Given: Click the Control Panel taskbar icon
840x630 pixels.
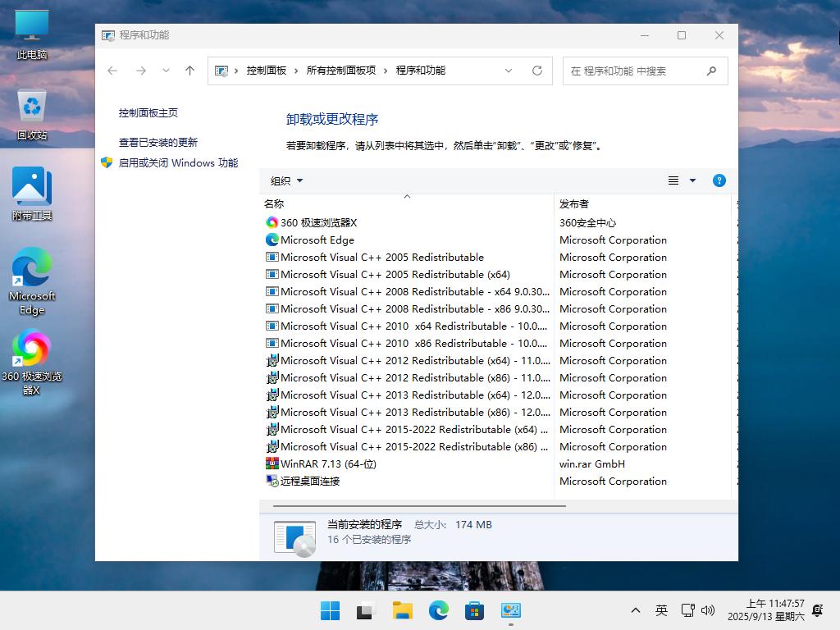Looking at the screenshot, I should pyautogui.click(x=511, y=610).
